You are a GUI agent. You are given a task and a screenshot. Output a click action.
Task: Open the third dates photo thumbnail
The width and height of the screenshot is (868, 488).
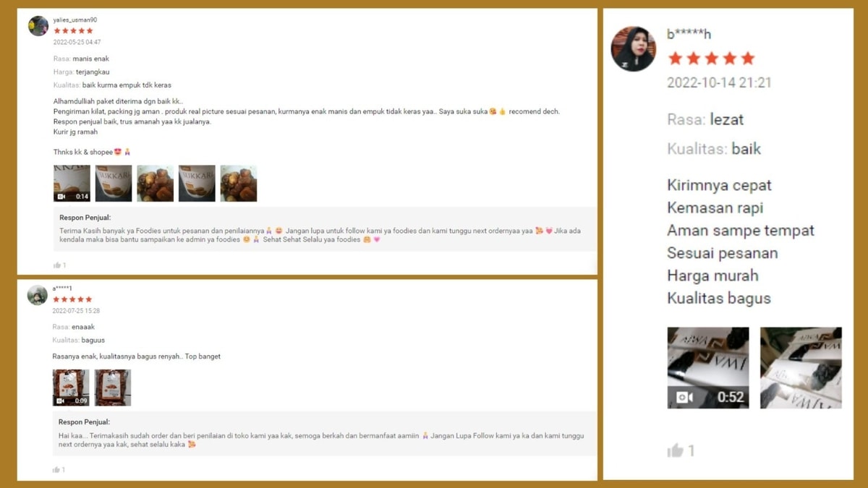point(156,184)
